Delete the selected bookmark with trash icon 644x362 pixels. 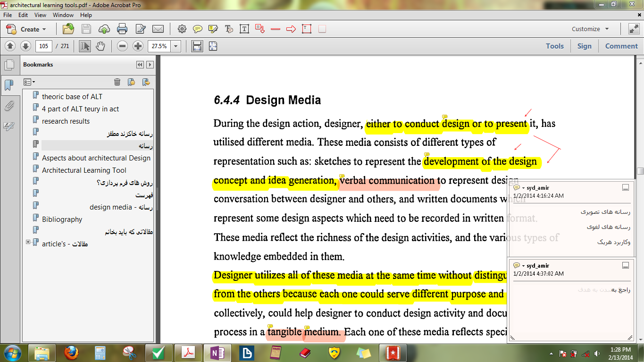117,82
